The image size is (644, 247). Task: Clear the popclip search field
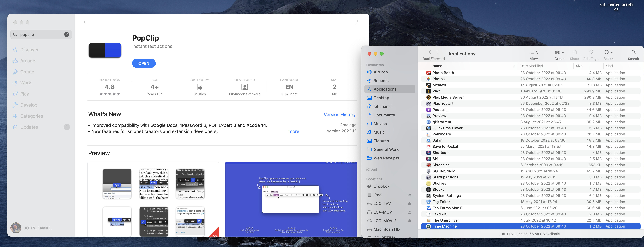pos(67,35)
